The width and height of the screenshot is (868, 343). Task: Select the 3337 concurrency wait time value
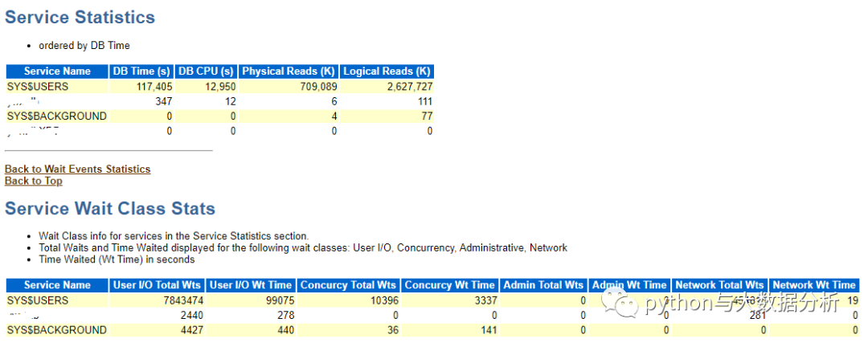pyautogui.click(x=485, y=300)
